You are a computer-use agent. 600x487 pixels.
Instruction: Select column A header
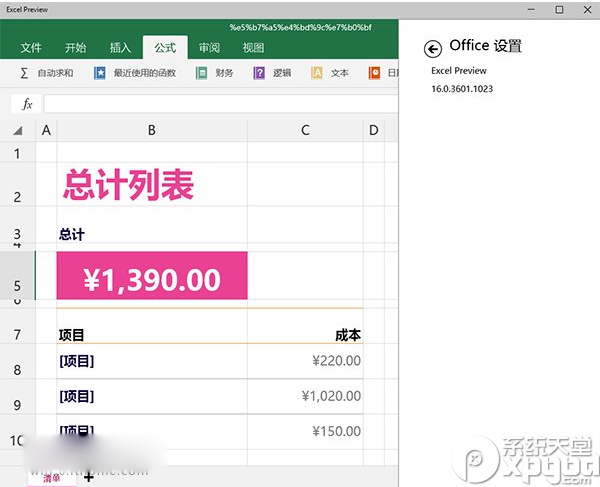click(46, 130)
